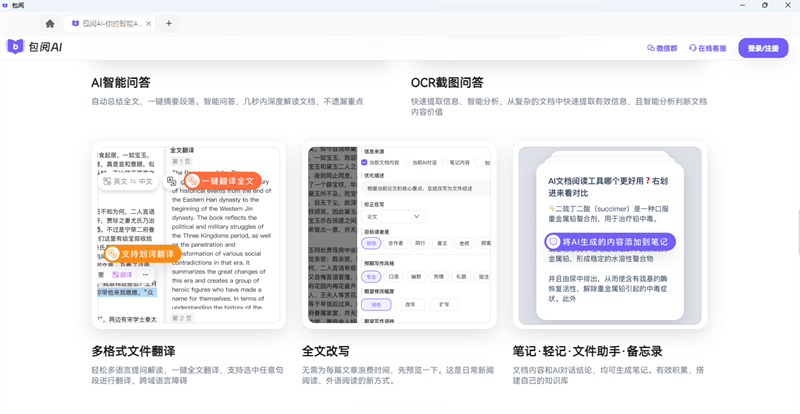The height and width of the screenshot is (414, 800).
Task: Select the 润色 modification option
Action: coord(376,304)
